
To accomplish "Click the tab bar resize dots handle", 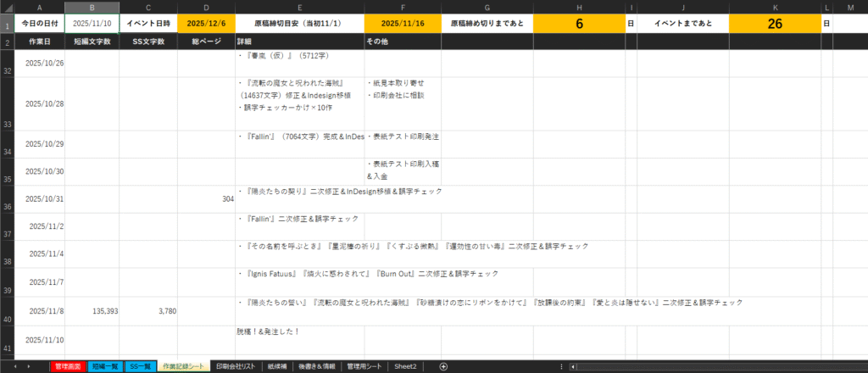I will pyautogui.click(x=560, y=366).
